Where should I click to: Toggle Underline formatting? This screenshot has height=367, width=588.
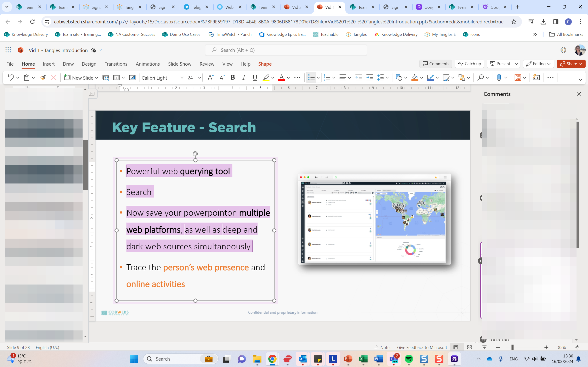[255, 78]
